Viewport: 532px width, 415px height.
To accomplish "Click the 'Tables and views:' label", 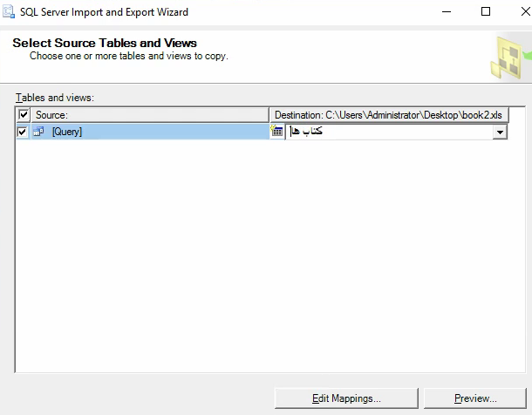I will coord(55,98).
